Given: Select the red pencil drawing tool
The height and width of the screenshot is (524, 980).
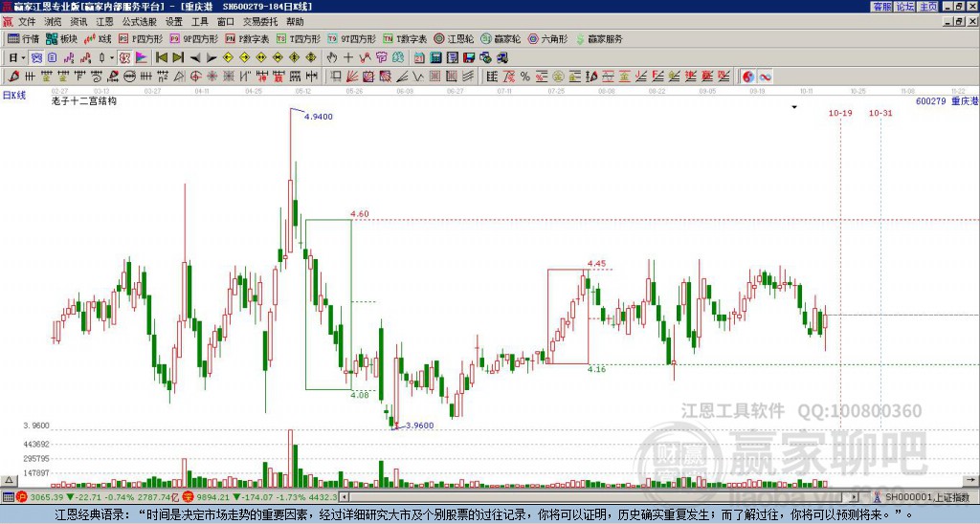Looking at the screenshot, I should coord(13,76).
